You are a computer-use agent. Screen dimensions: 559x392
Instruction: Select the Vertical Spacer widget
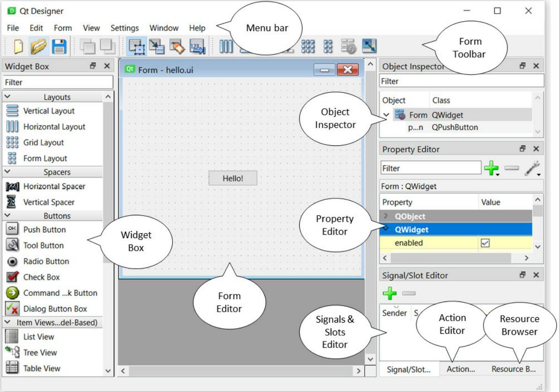(49, 202)
